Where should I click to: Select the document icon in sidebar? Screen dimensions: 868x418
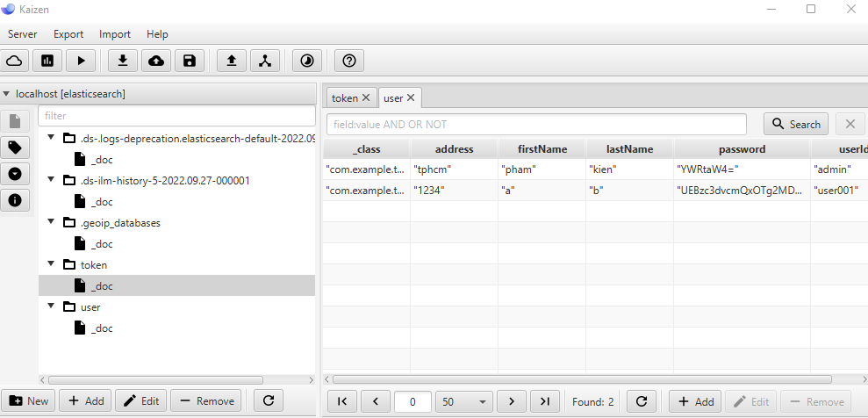click(x=15, y=121)
